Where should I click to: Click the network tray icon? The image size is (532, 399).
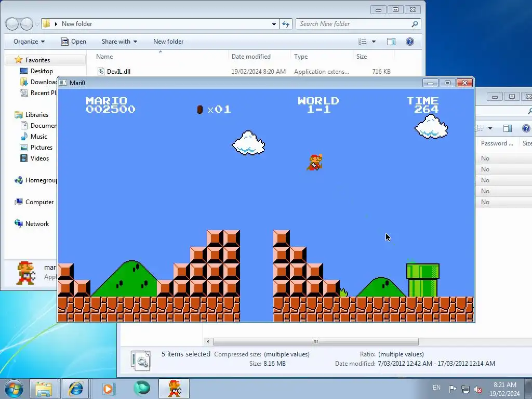click(x=465, y=389)
